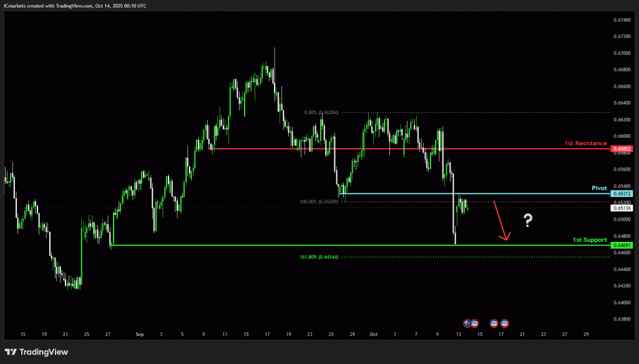Click the 'Sep' label on time axis
Image resolution: width=639 pixels, height=364 pixels.
coord(139,334)
